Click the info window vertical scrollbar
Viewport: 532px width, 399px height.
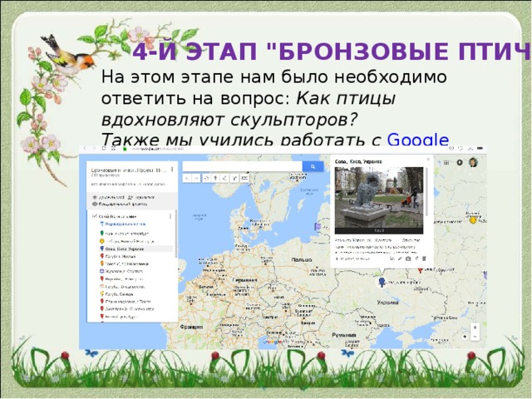[426, 192]
